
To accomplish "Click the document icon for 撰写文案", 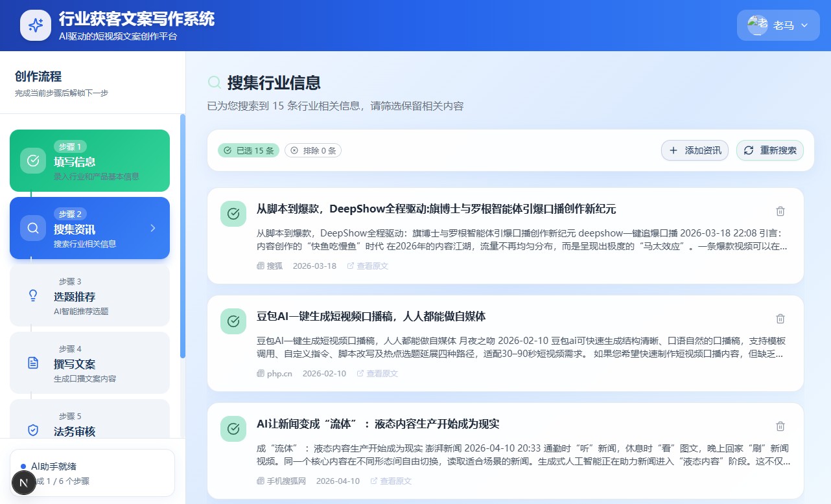I will pyautogui.click(x=33, y=363).
